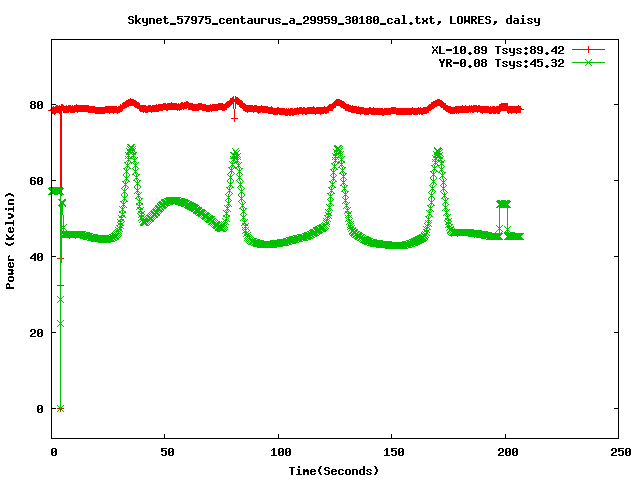640x480 pixels.
Task: Click the green peak near 126 seconds
Action: pos(338,149)
